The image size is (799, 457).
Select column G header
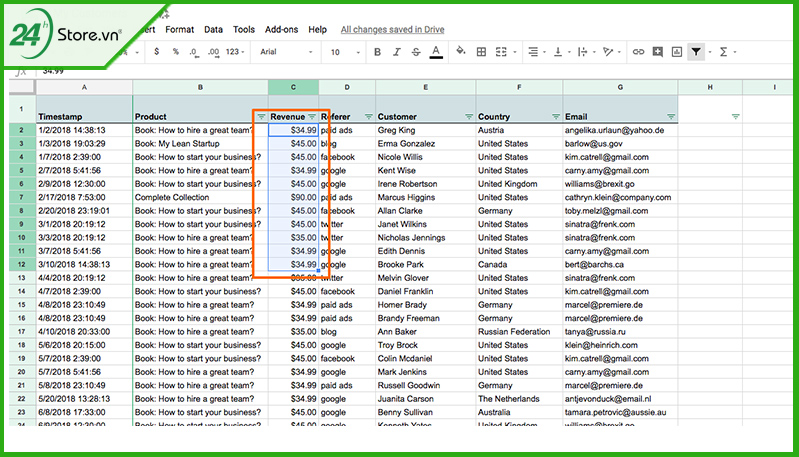tap(620, 87)
